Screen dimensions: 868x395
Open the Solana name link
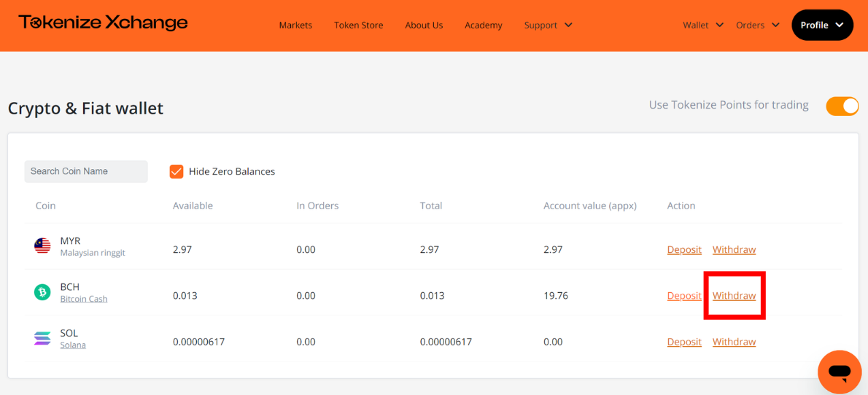[73, 345]
